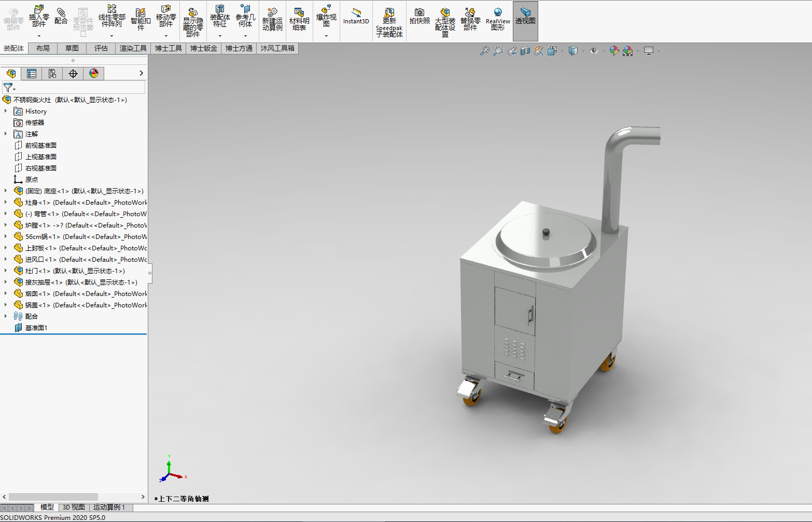This screenshot has height=522, width=812.
Task: Click the 拍快照 camera snapshot tool
Action: click(x=419, y=16)
